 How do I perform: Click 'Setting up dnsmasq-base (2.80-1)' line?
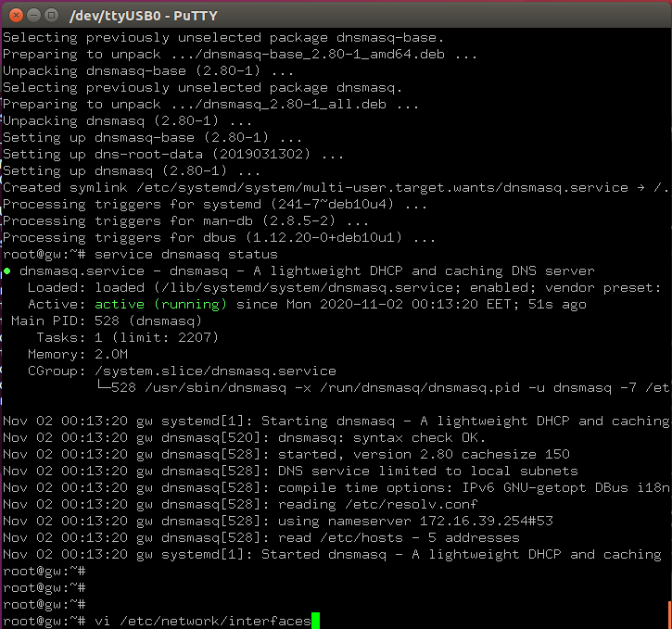[x=152, y=137]
